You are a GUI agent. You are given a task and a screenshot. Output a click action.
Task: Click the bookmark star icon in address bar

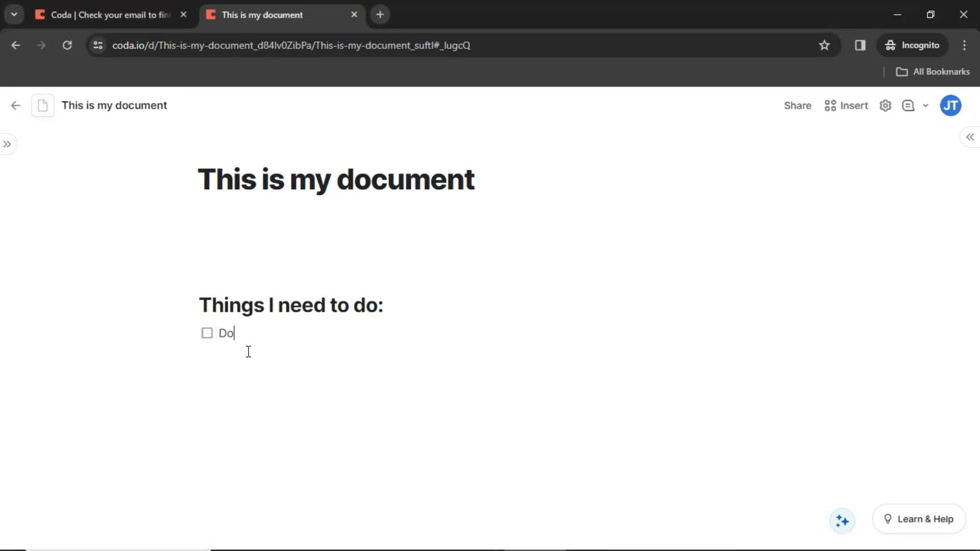[824, 45]
